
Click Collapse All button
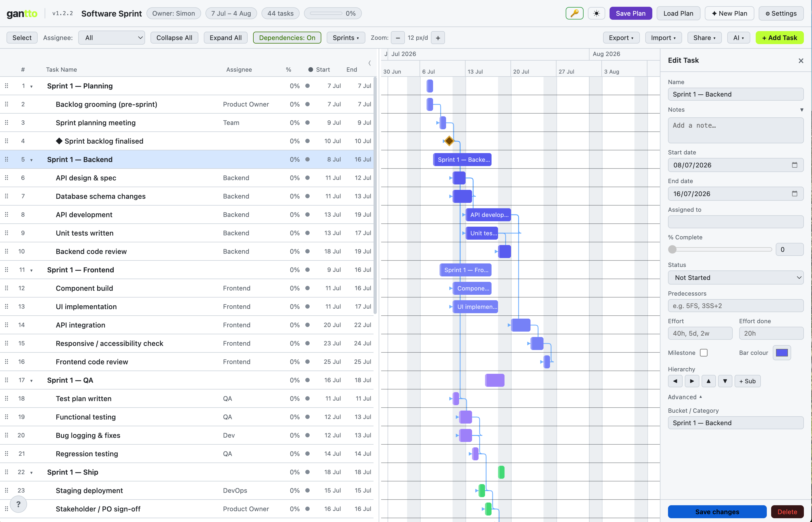[174, 38]
